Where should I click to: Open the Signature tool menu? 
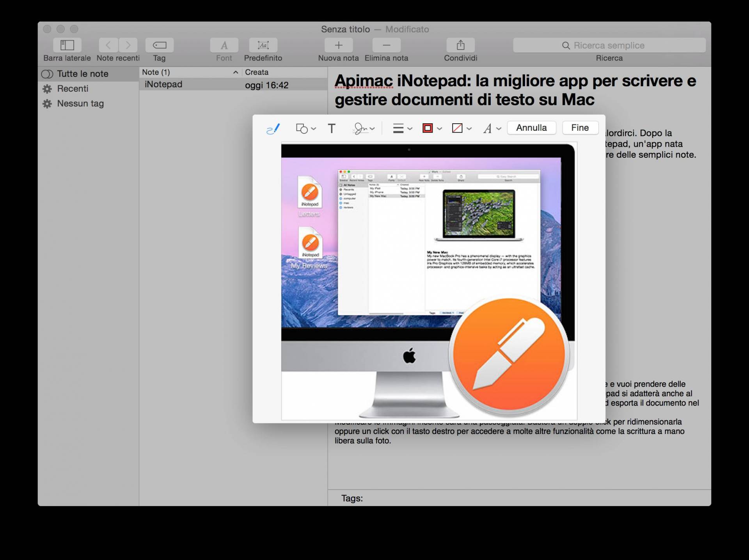[364, 128]
